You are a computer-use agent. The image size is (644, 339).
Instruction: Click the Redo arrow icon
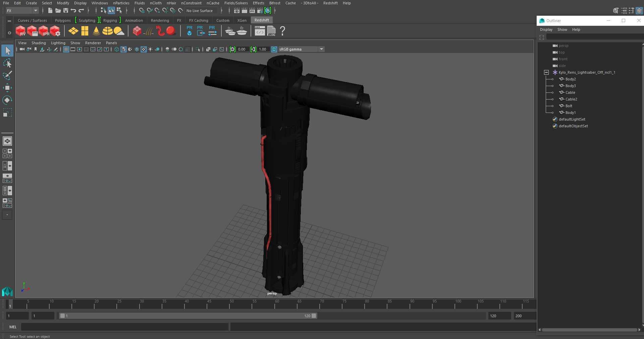(81, 11)
